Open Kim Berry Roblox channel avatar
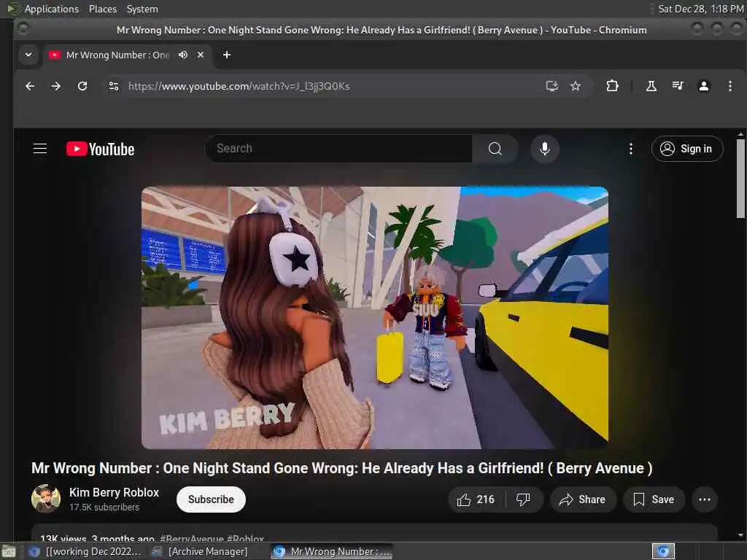The width and height of the screenshot is (747, 560). 46,499
